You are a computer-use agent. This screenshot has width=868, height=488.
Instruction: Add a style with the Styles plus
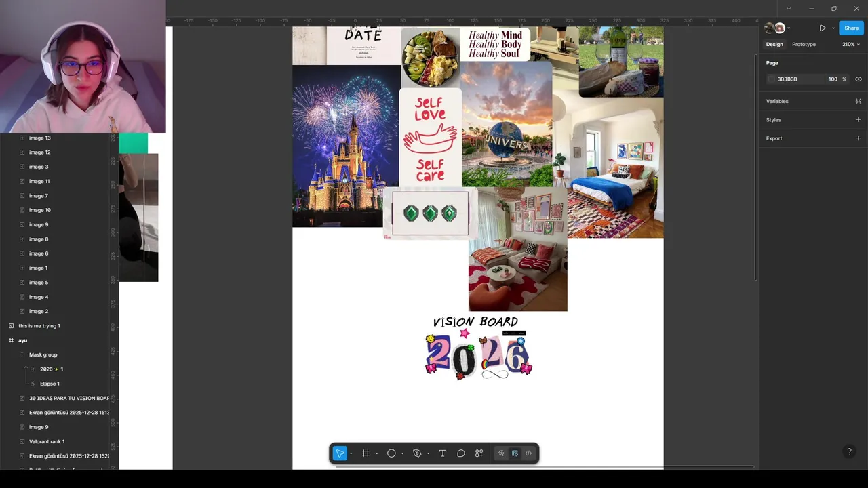858,120
